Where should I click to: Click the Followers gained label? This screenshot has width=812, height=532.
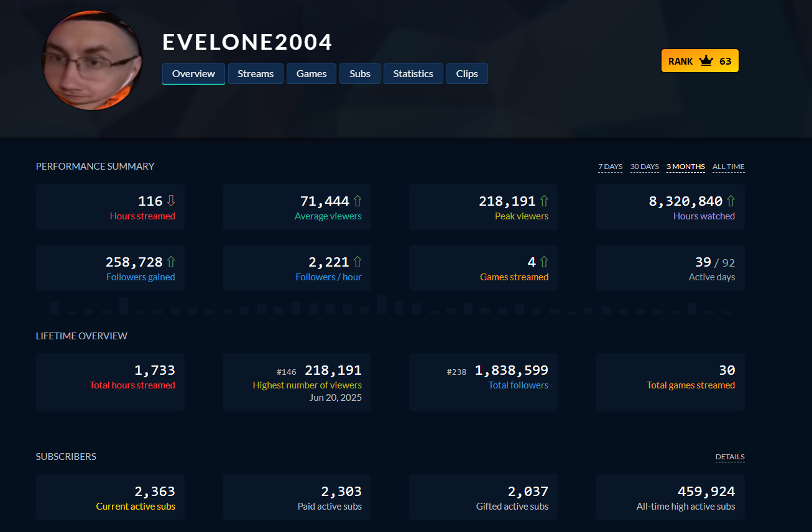coord(141,277)
